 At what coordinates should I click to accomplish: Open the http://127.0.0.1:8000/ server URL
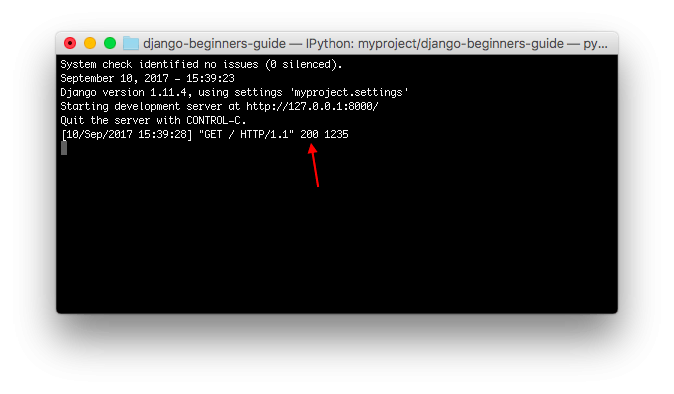[312, 106]
